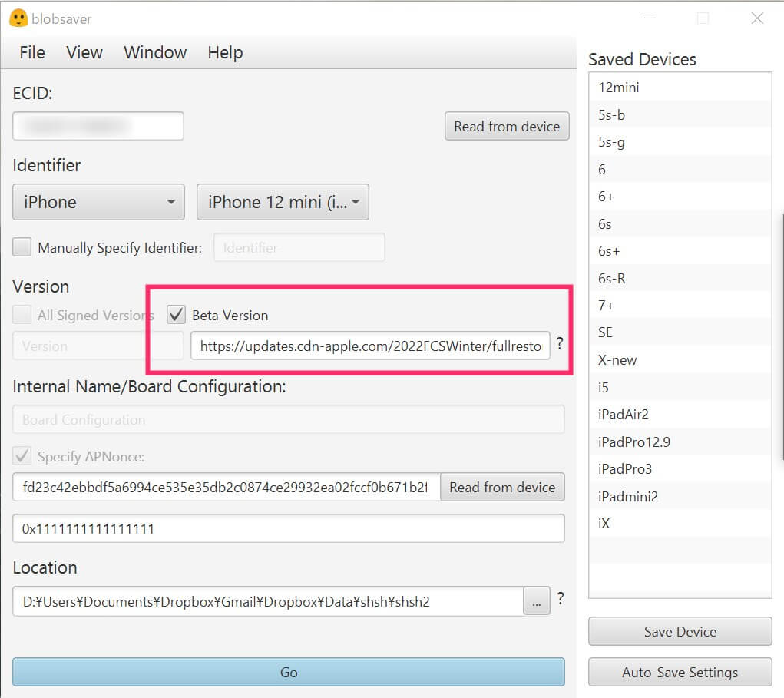
Task: Open Auto-Save Settings
Action: point(680,673)
